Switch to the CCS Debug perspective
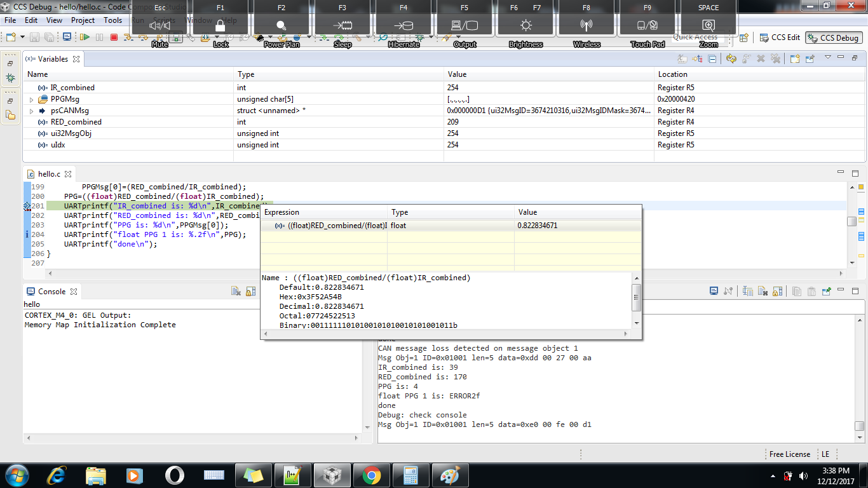Image resolution: width=868 pixels, height=488 pixels. point(833,37)
